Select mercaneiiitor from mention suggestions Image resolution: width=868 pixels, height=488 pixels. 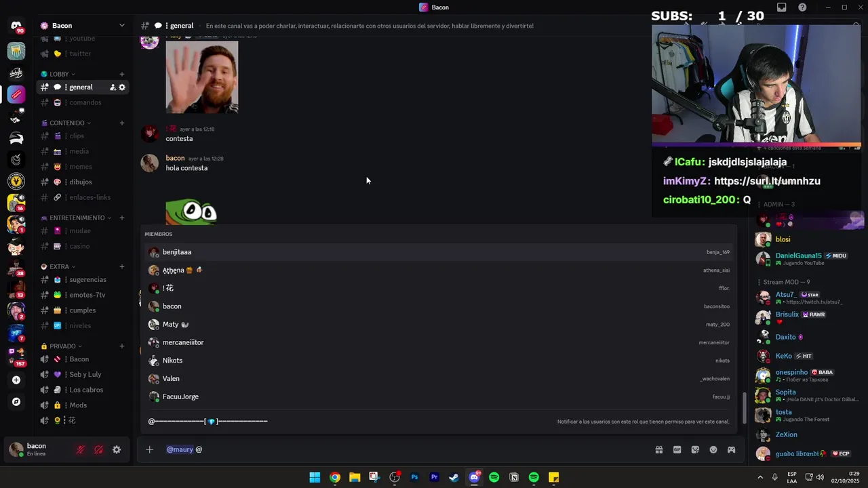click(x=439, y=342)
